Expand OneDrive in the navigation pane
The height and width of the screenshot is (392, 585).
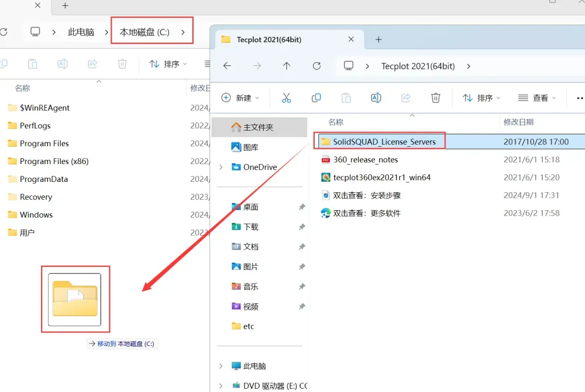click(221, 167)
